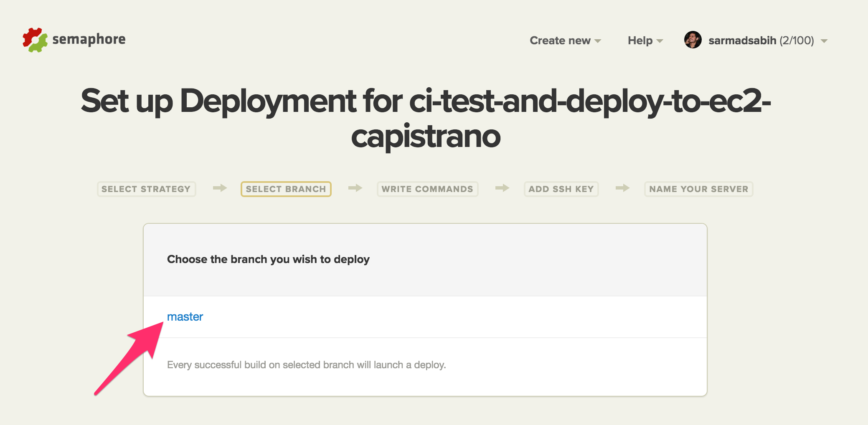Select the Select Branch step
This screenshot has width=868, height=425.
point(286,189)
